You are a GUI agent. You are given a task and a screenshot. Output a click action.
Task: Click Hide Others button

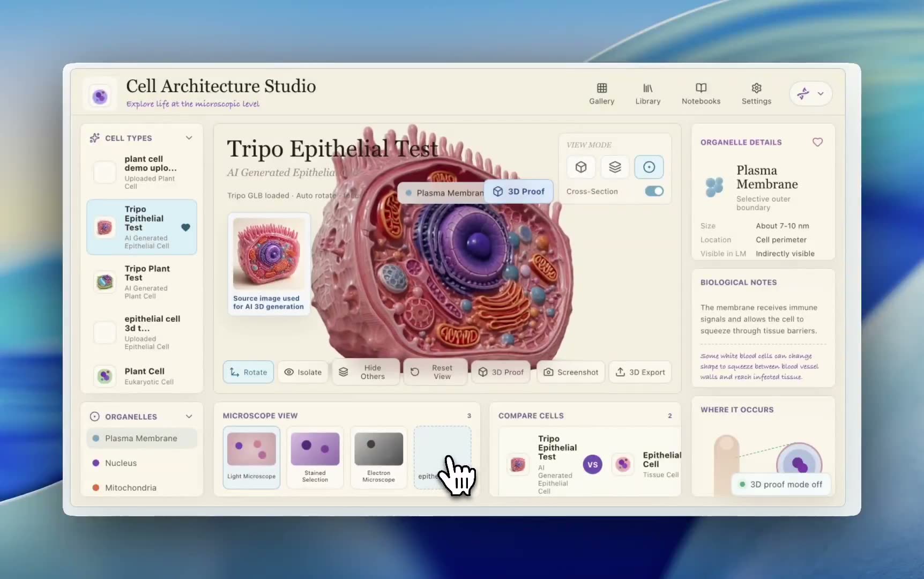click(x=366, y=372)
